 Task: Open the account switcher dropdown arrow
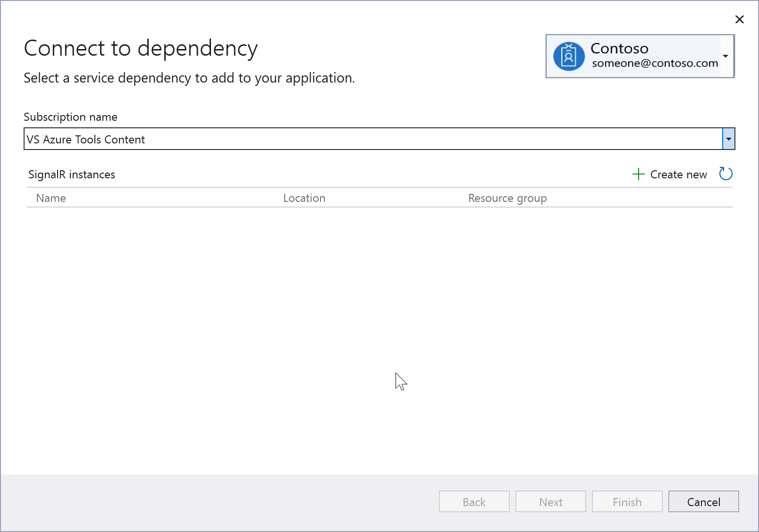click(x=725, y=56)
